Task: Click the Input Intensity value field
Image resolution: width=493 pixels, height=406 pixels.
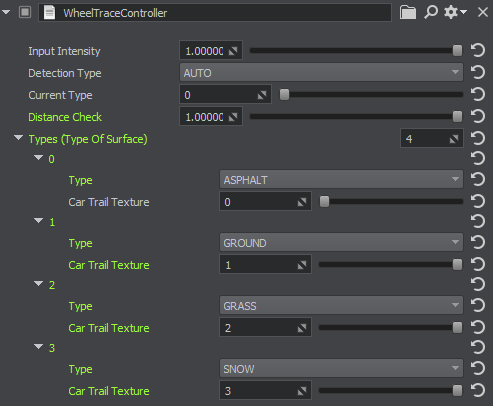Action: coord(211,51)
